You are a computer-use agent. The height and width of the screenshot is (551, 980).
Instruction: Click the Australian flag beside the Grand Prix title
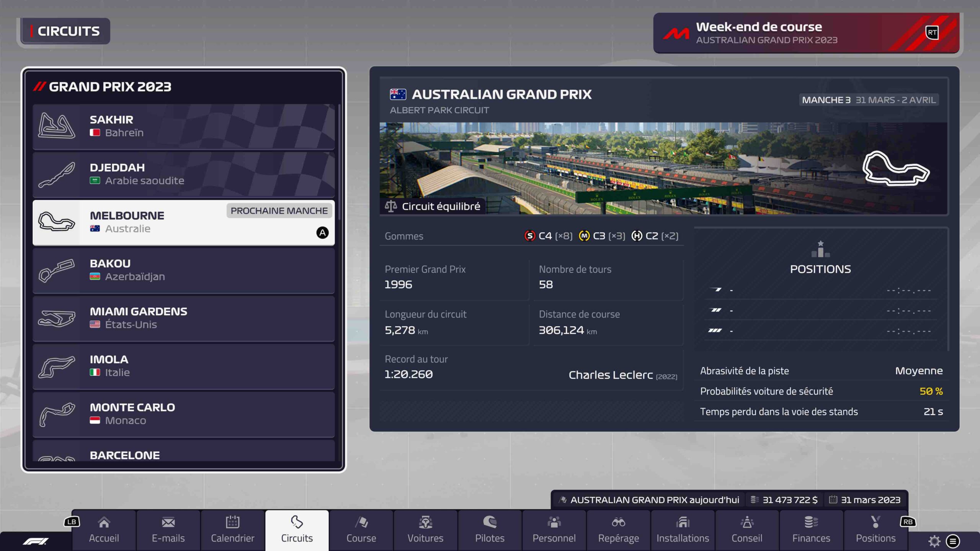click(398, 94)
